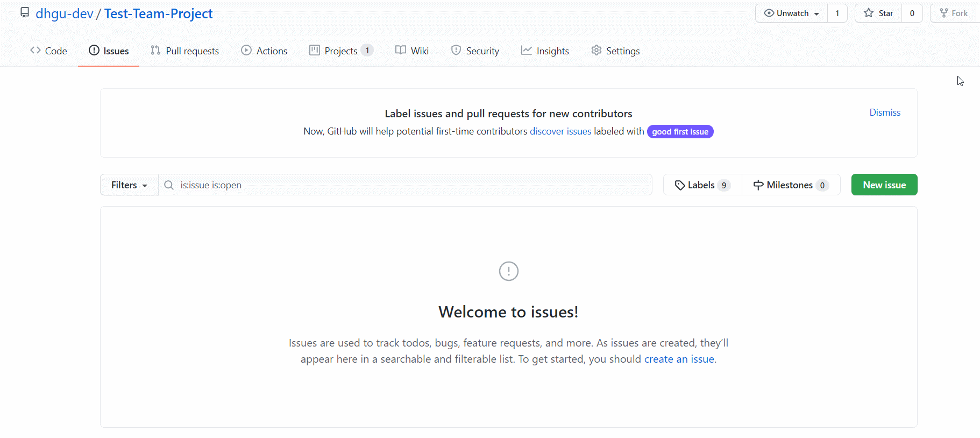Go to Pull requests tab
Image resolution: width=980 pixels, height=438 pixels.
(184, 51)
